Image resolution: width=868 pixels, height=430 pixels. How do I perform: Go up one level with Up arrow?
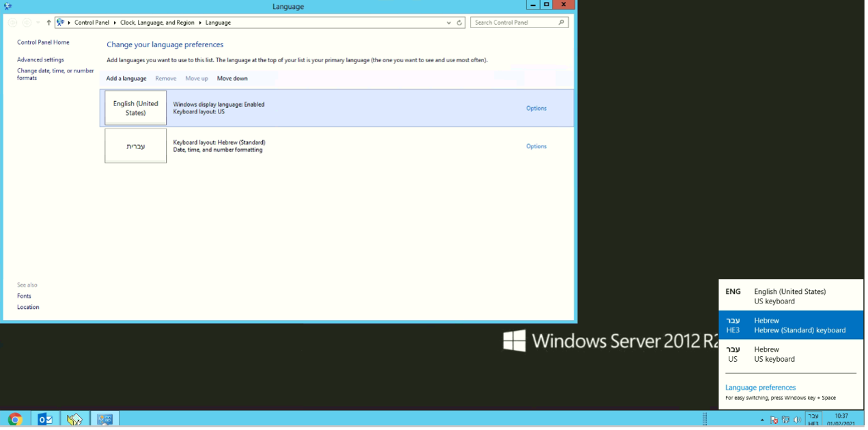[48, 23]
